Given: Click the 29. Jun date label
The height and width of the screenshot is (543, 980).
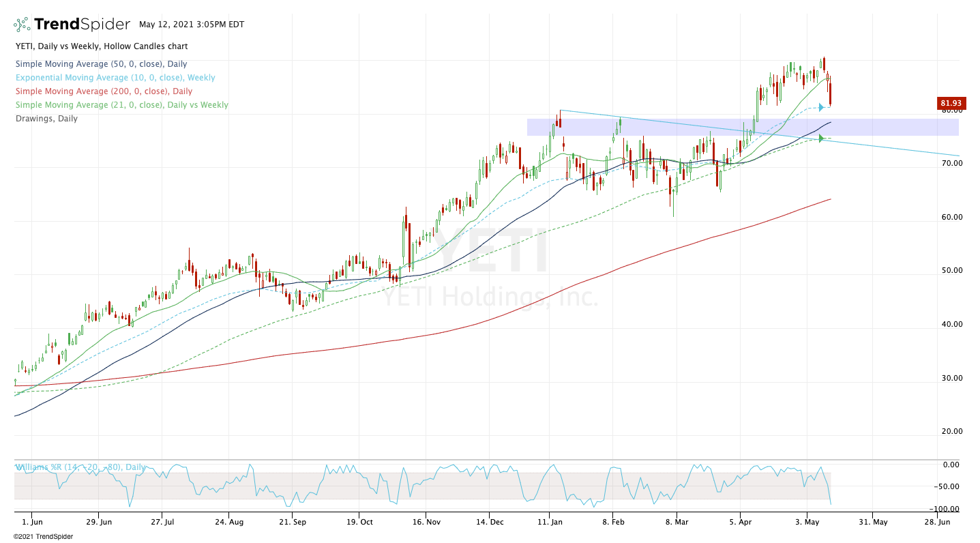Looking at the screenshot, I should pyautogui.click(x=98, y=523).
